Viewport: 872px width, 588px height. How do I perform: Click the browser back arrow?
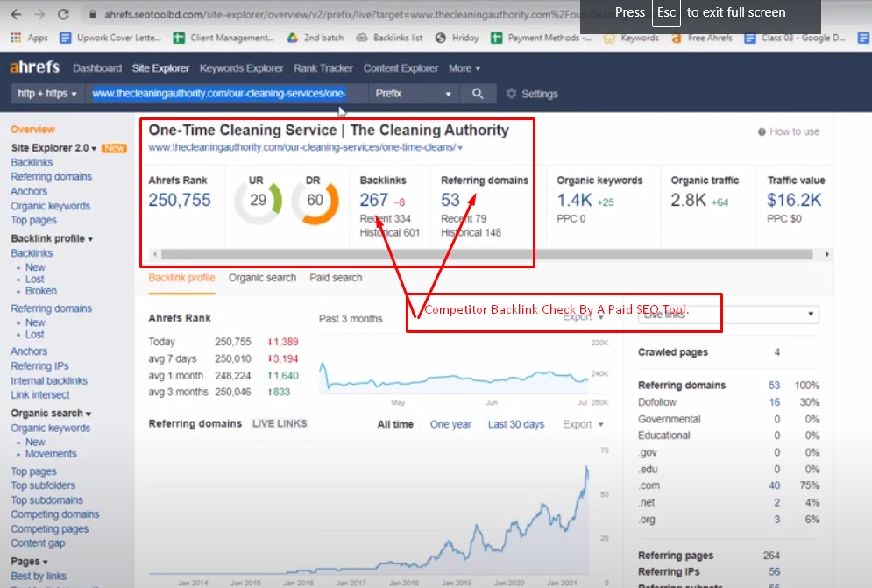15,15
